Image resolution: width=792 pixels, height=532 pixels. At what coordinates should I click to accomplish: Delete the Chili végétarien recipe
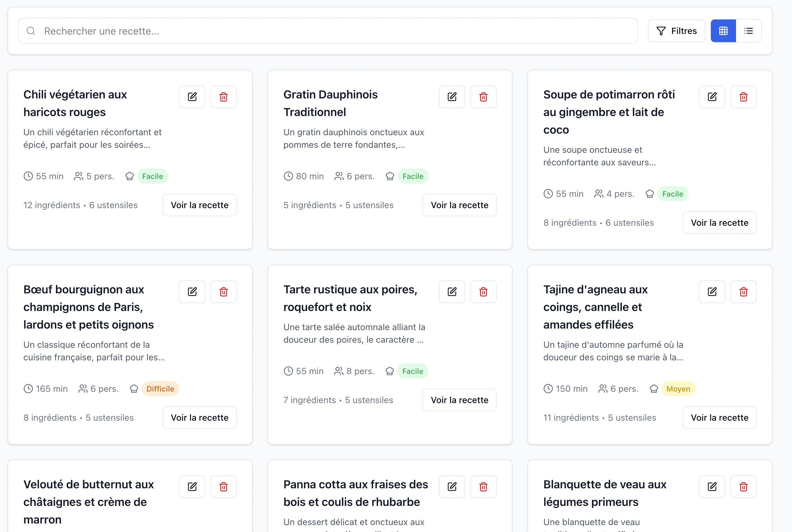(x=223, y=97)
